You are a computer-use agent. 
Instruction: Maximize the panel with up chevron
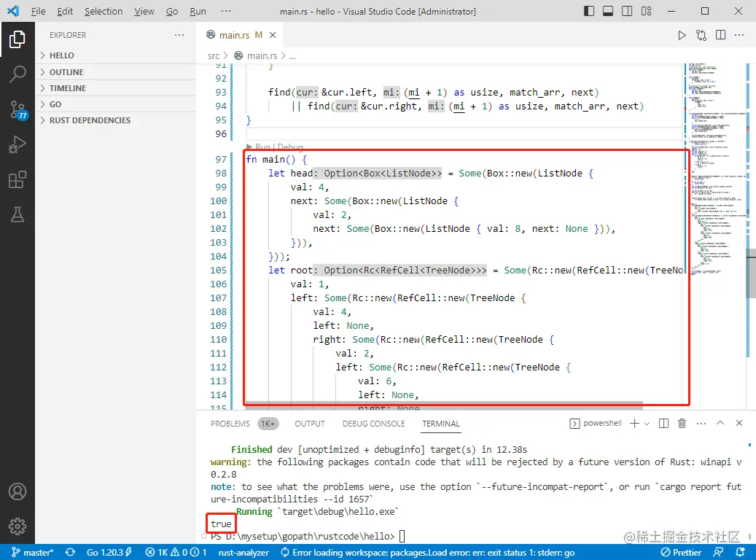click(720, 423)
